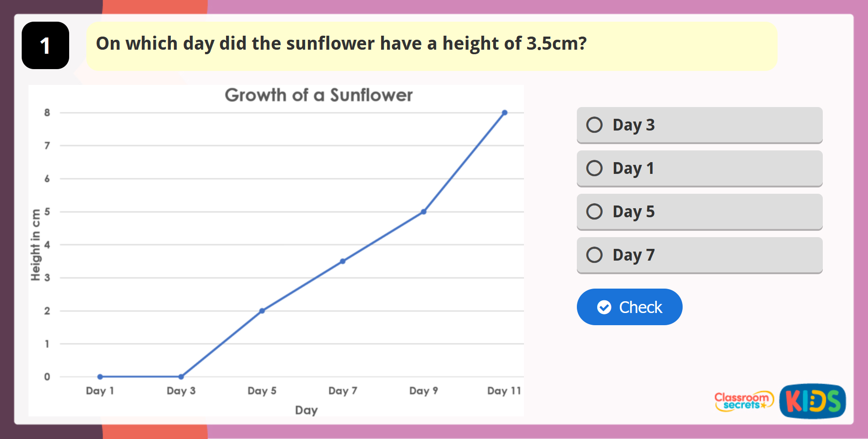
Task: Select the Day 7 radio option
Action: [x=594, y=255]
